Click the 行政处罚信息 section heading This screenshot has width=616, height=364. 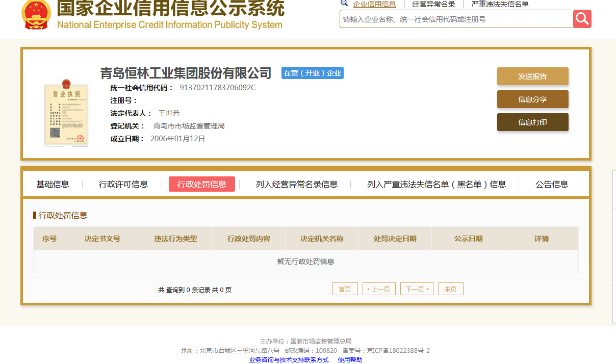click(63, 215)
